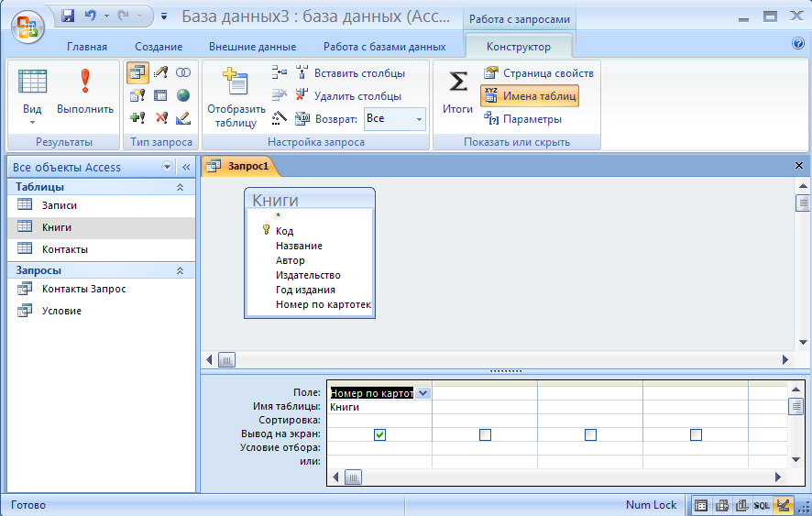Switch to PivotChart view from status bar
This screenshot has width=812, height=516.
point(741,505)
